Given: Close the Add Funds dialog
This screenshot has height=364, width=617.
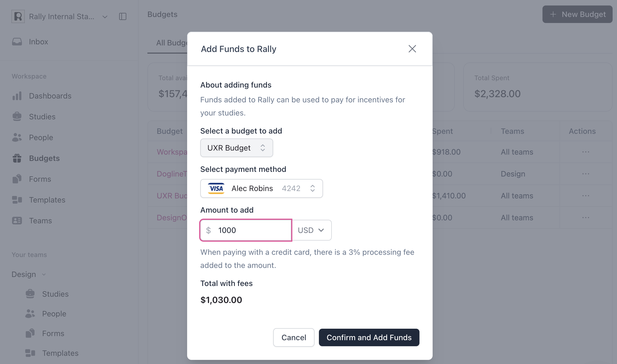Looking at the screenshot, I should (x=412, y=49).
